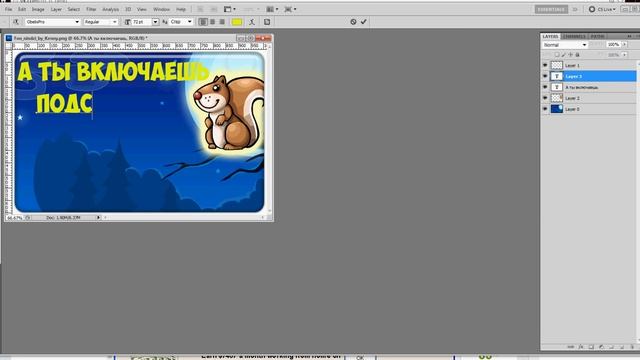Viewport: 640px width, 360px height.
Task: Select Layer 1 thumbnail
Action: (557, 65)
